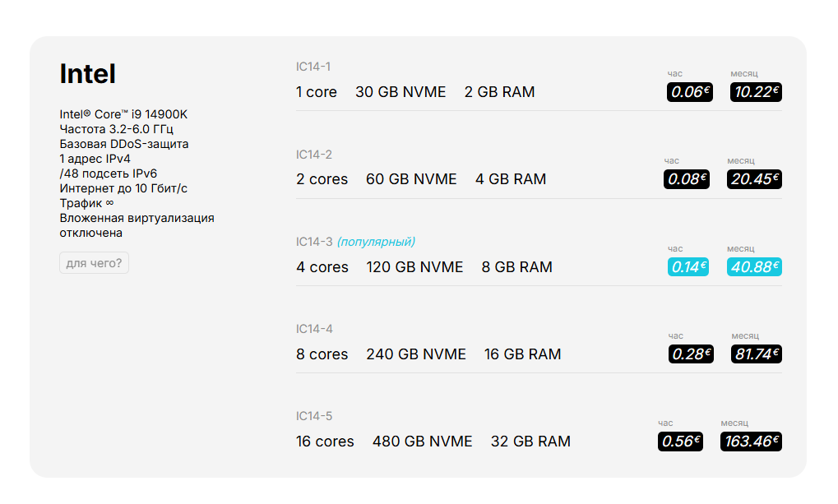Click the "(популярный)" label
The width and height of the screenshot is (838, 504).
click(x=377, y=242)
